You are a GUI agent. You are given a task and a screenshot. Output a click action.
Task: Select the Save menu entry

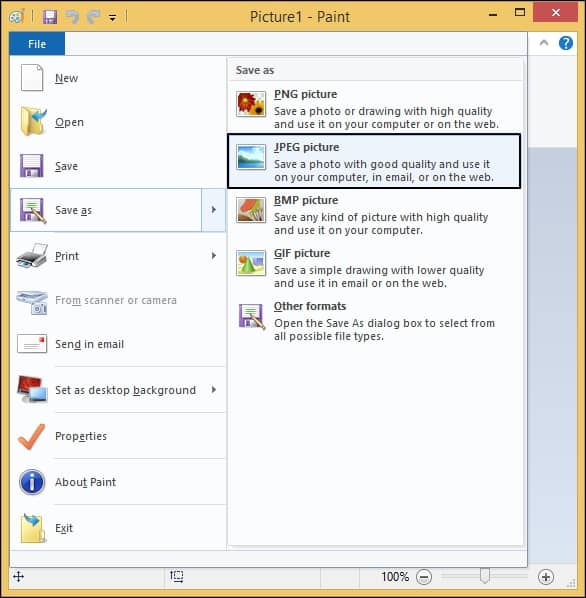click(x=118, y=166)
